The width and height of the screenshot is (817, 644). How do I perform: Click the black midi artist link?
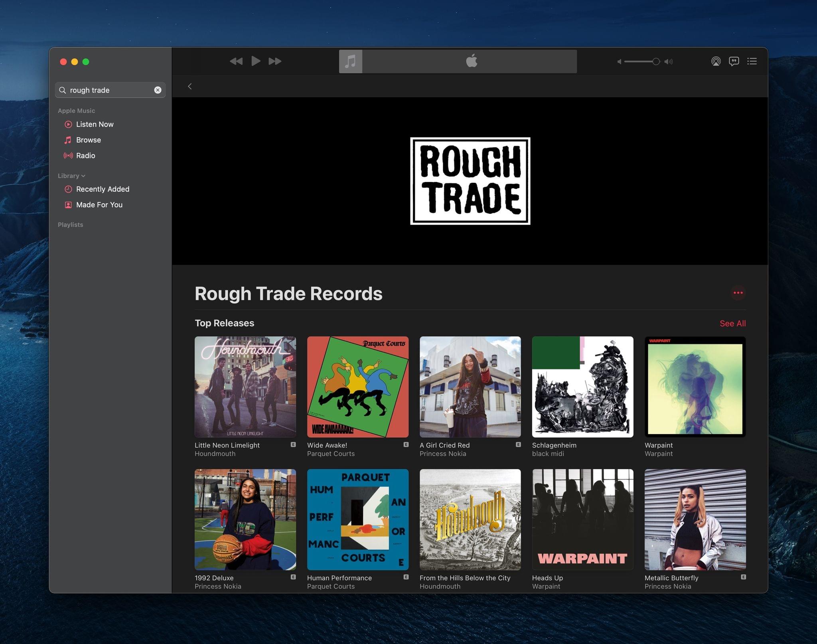click(548, 454)
